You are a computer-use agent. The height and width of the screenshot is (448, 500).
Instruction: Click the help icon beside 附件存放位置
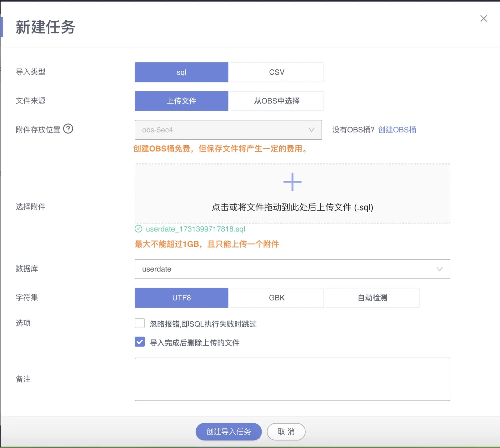[68, 129]
